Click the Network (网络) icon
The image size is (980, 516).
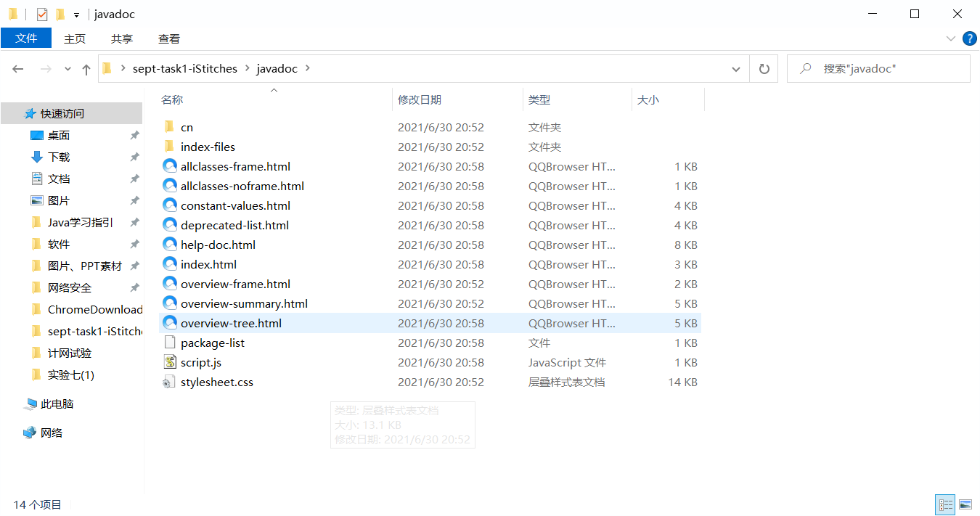(x=30, y=433)
